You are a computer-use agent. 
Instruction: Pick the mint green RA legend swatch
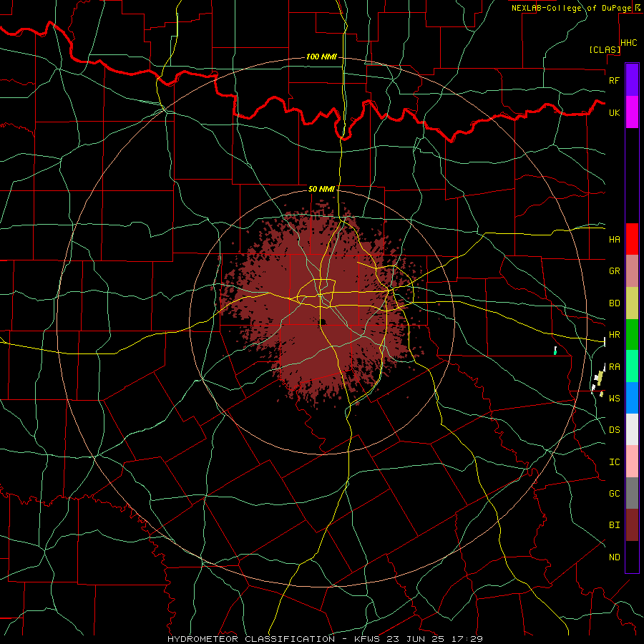point(632,366)
